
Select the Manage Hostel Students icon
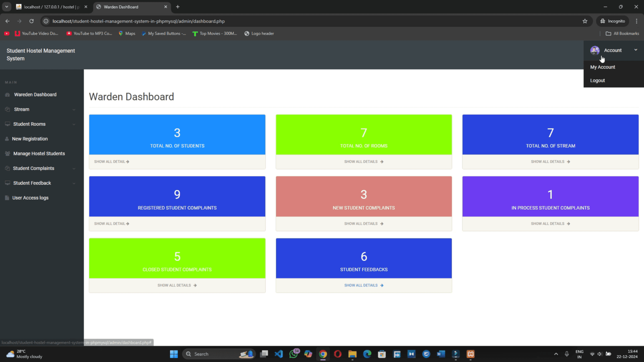7,153
